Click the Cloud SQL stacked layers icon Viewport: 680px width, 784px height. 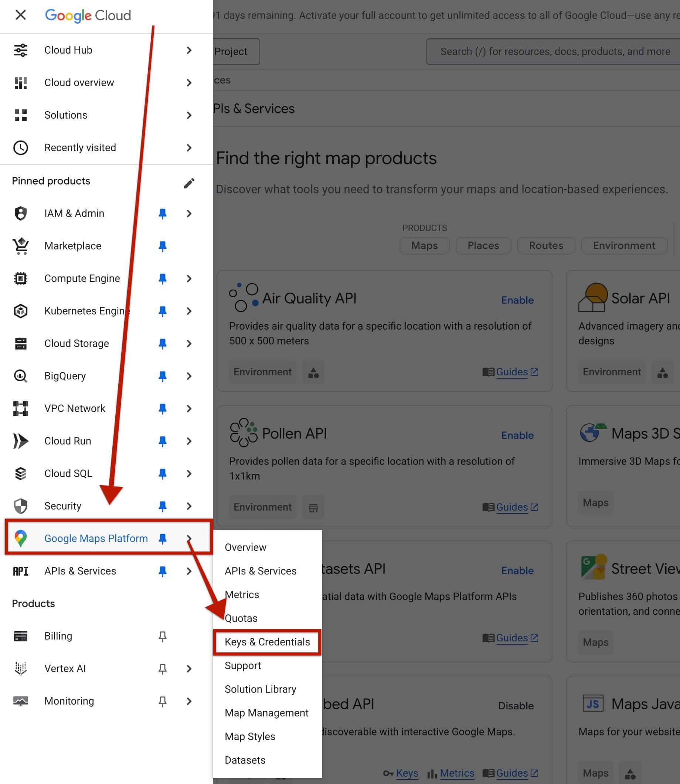pos(20,473)
